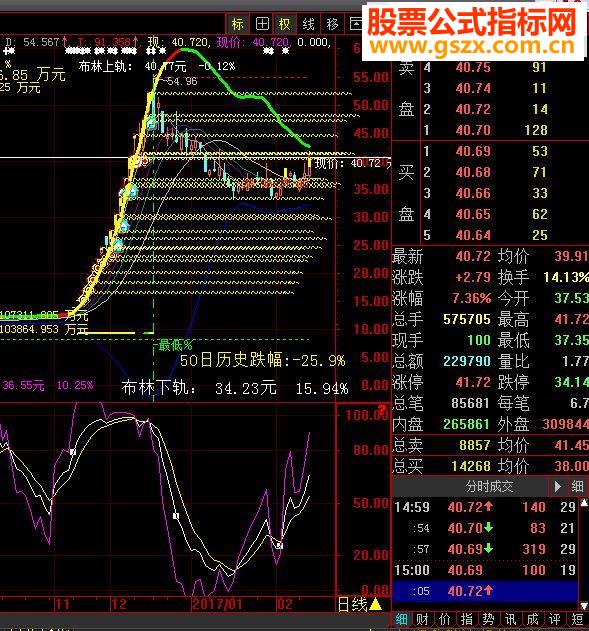This screenshot has height=631, width=589.
Task: Switch to the 短 bottom tab
Action: (578, 620)
